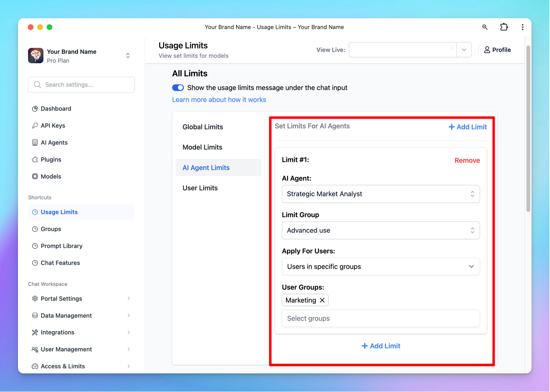This screenshot has height=392, width=550.
Task: Click the Portal Settings gear icon
Action: click(x=35, y=299)
